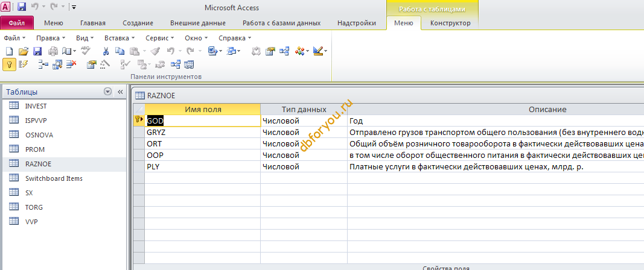Save using the floppy disk icon in the toolbar
This screenshot has width=644, height=270.
[x=37, y=51]
